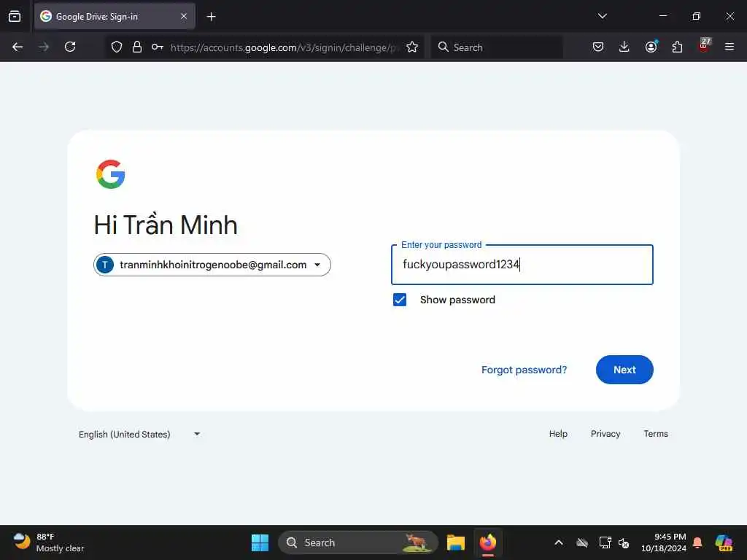Screen dimensions: 747x560
Task: Open Firefox application menu
Action: [729, 47]
